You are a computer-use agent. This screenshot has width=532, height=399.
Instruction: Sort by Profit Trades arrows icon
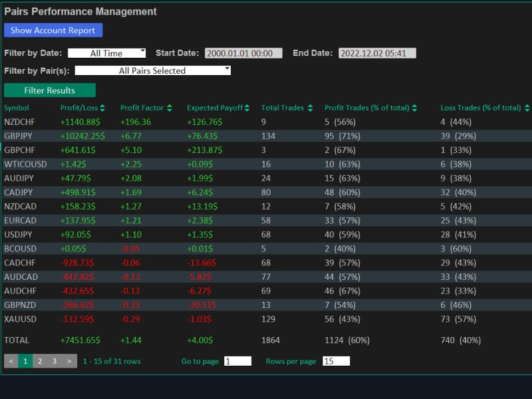pyautogui.click(x=414, y=108)
